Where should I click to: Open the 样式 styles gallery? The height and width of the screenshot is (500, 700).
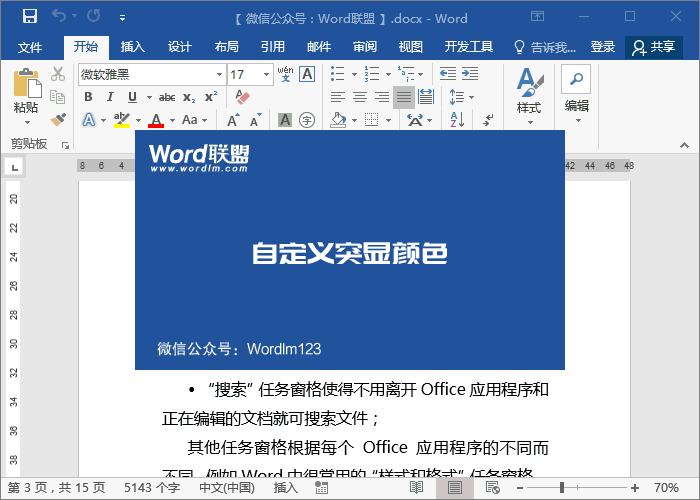click(x=529, y=96)
